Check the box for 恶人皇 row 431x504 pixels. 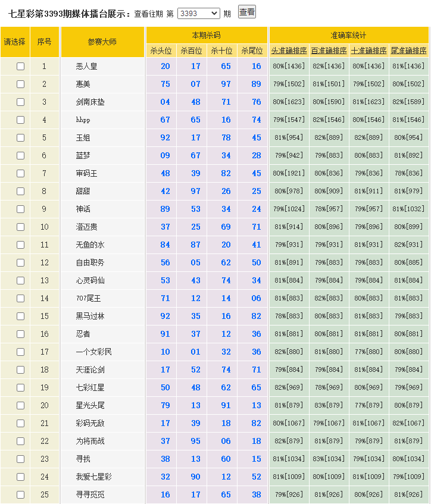(20, 66)
